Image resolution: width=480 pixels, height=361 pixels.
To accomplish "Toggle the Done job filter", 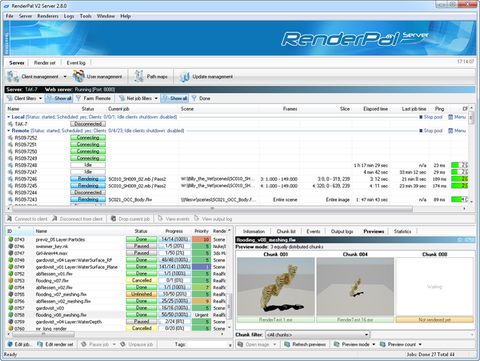I will pyautogui.click(x=201, y=98).
